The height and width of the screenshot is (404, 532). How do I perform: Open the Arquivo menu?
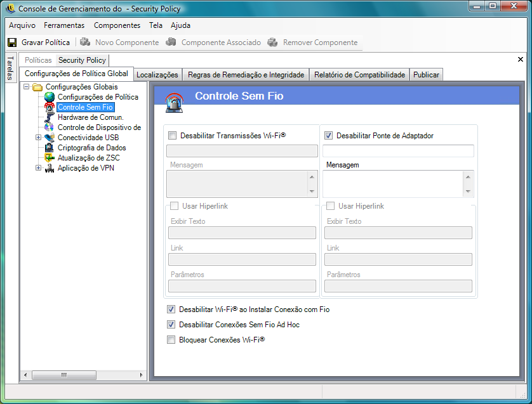click(22, 25)
